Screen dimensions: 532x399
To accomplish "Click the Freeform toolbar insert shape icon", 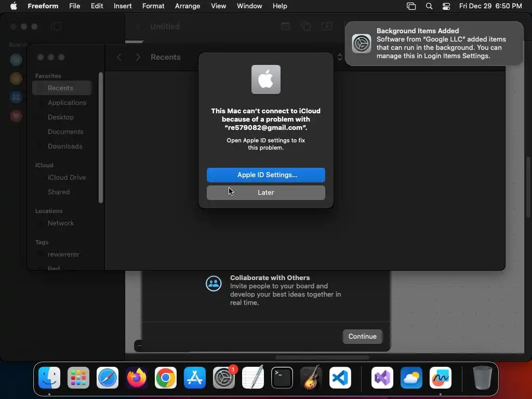I will (305, 26).
